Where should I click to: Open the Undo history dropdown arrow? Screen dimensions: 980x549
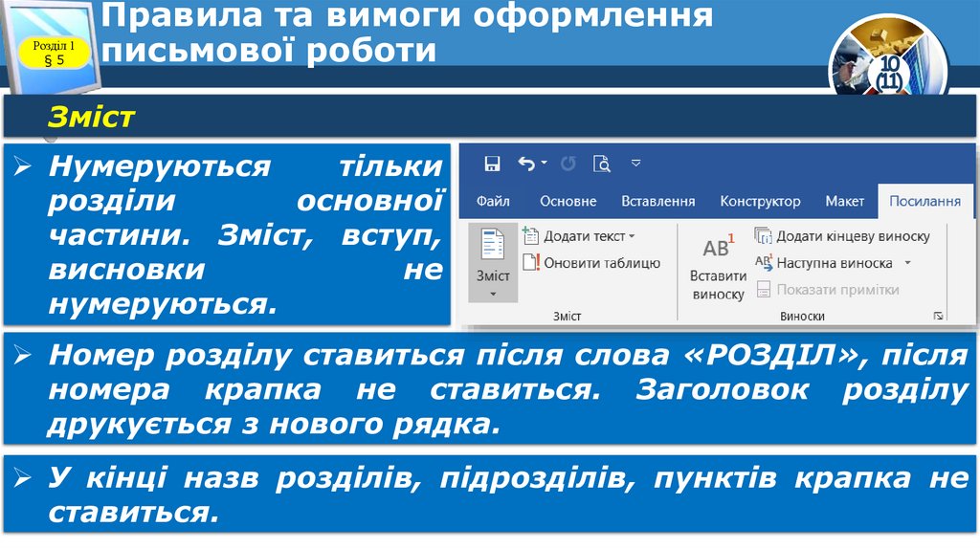click(x=545, y=163)
